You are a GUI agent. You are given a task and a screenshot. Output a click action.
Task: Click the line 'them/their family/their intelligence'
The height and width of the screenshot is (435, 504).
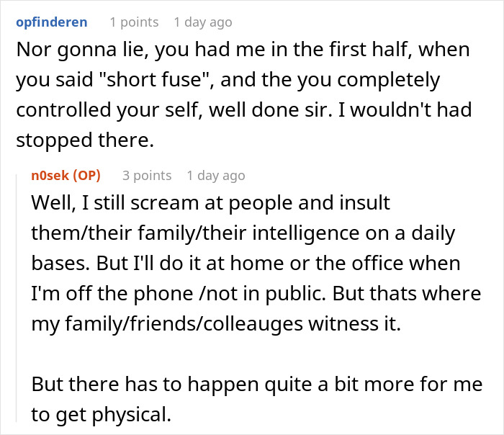point(243,233)
